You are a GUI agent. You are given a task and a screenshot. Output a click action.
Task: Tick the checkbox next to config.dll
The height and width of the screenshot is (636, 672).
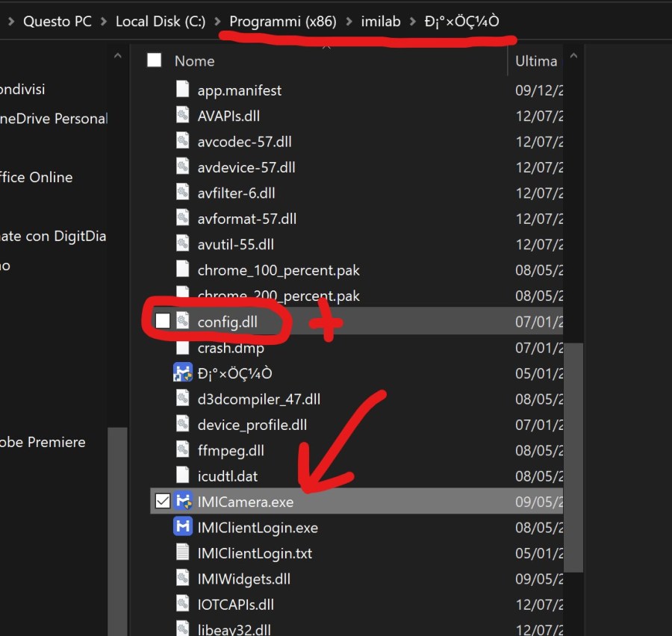tap(162, 322)
